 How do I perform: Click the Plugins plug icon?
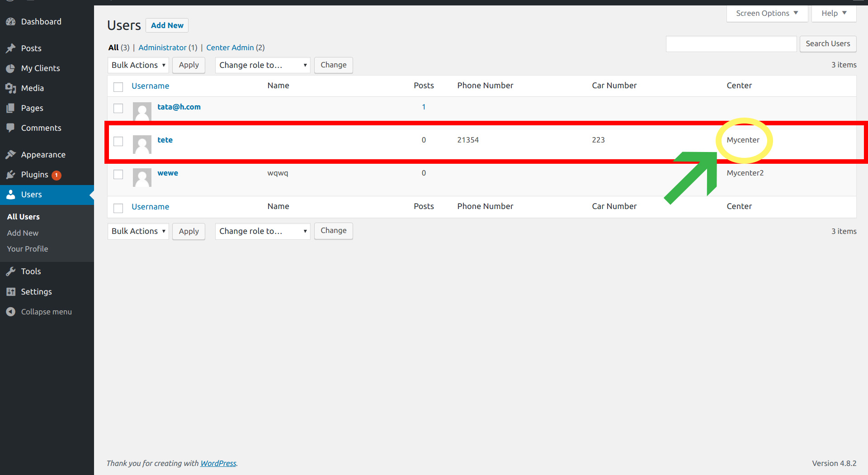[11, 175]
